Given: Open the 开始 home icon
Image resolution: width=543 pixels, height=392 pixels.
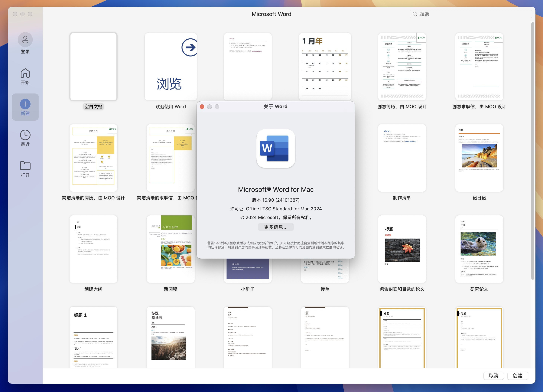Looking at the screenshot, I should [x=25, y=73].
